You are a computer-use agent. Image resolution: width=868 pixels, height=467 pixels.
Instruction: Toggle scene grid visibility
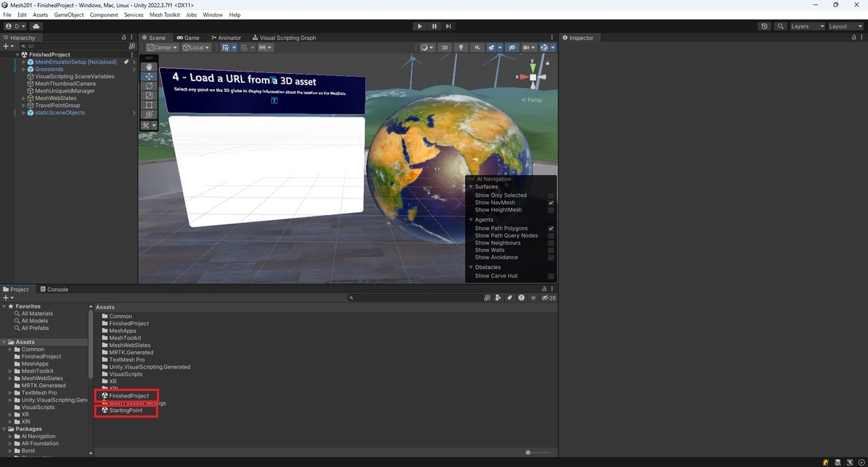tap(226, 48)
